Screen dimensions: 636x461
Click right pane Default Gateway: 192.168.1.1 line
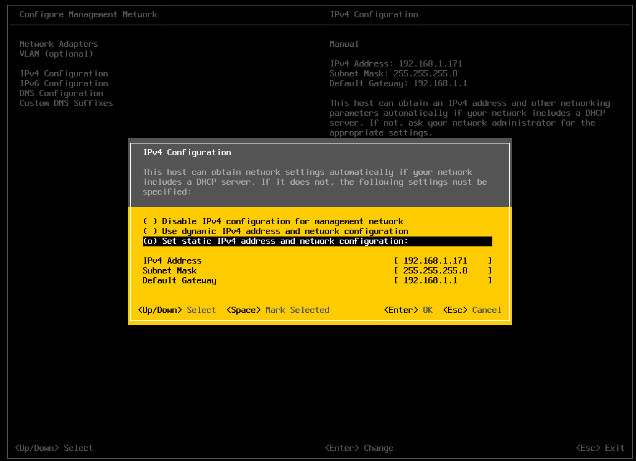(x=398, y=83)
